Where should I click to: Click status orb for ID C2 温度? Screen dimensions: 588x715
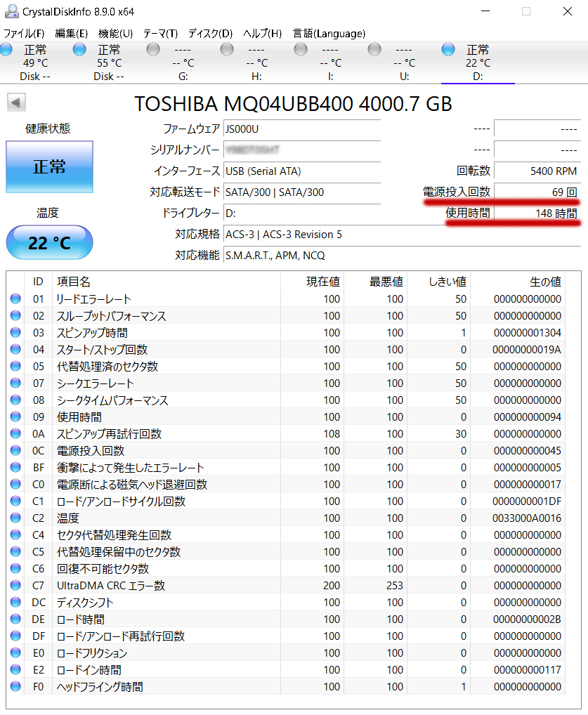(15, 518)
